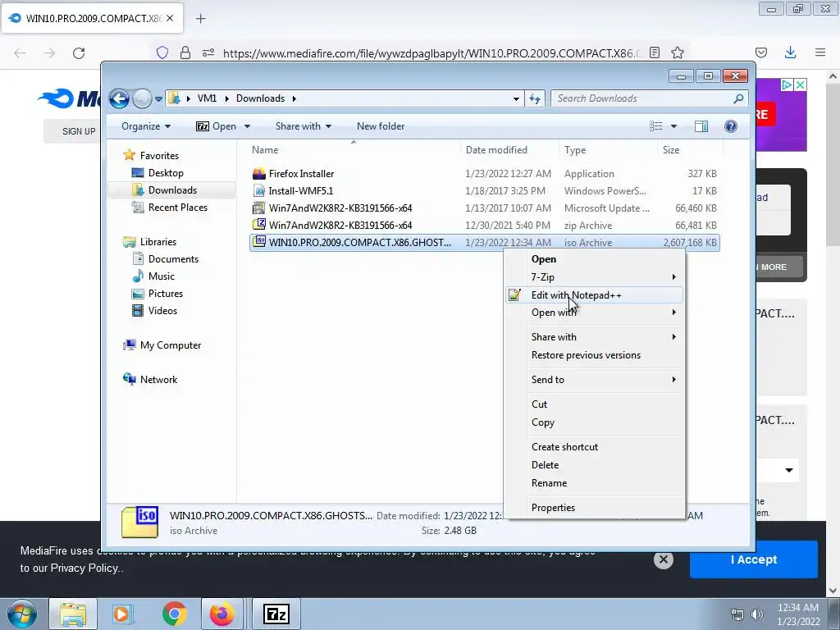Click the Explorer help icon
Image resolution: width=840 pixels, height=630 pixels.
point(731,126)
